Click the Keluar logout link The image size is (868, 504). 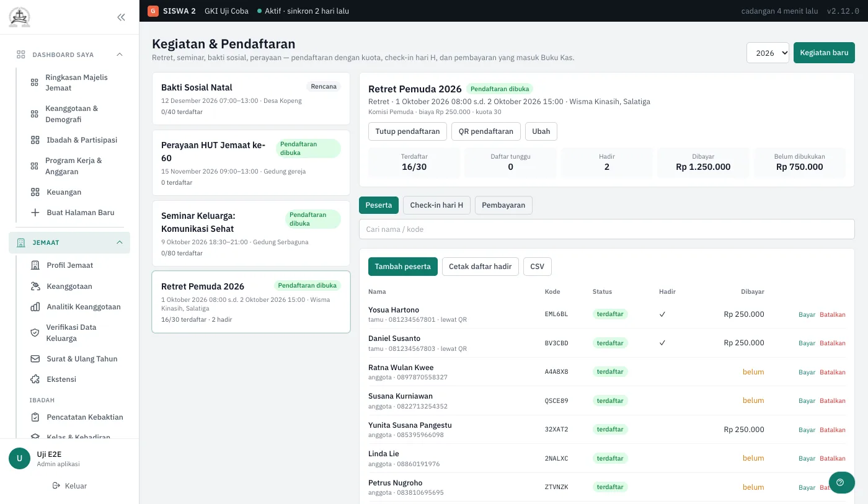pos(69,486)
